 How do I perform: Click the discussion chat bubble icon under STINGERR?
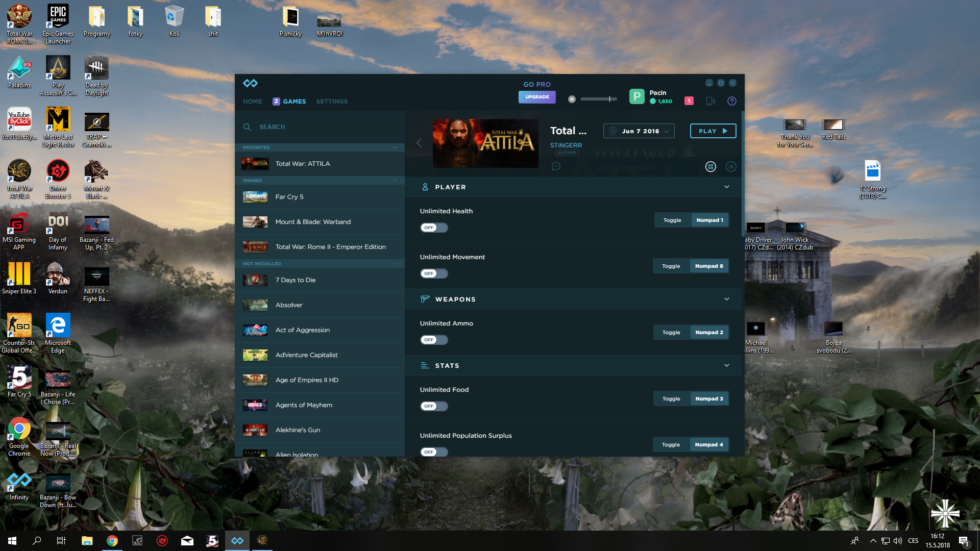click(556, 166)
